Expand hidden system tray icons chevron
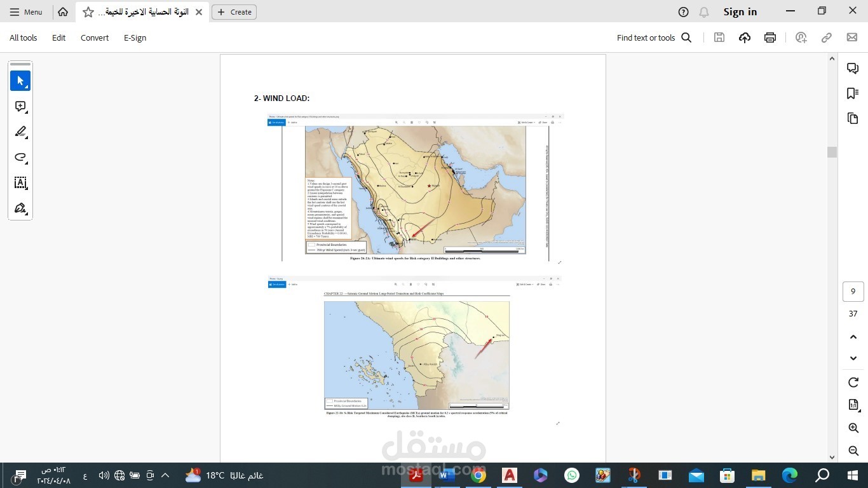The width and height of the screenshot is (868, 488). tap(165, 475)
